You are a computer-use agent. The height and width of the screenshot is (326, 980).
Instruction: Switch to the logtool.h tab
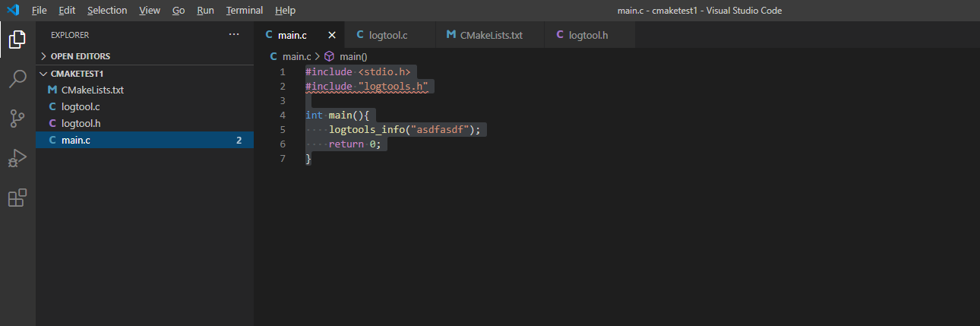point(588,35)
